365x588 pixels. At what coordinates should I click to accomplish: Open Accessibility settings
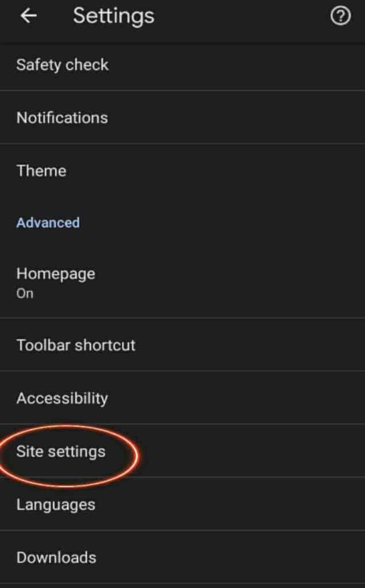pyautogui.click(x=62, y=398)
